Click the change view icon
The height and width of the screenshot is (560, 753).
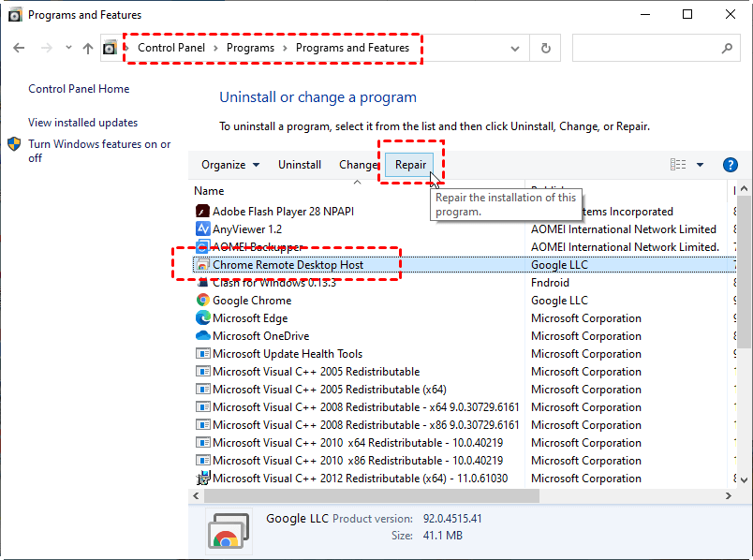coord(678,165)
